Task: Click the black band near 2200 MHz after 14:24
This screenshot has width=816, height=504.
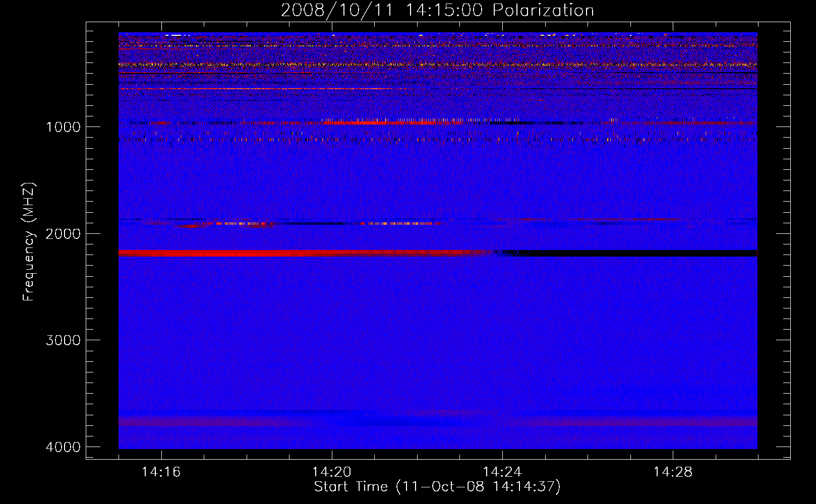Action: pos(635,253)
